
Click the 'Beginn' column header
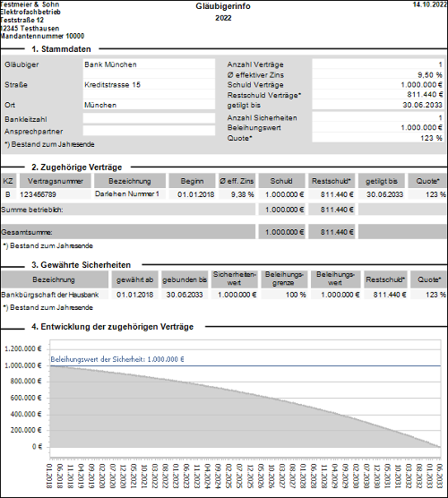point(192,181)
